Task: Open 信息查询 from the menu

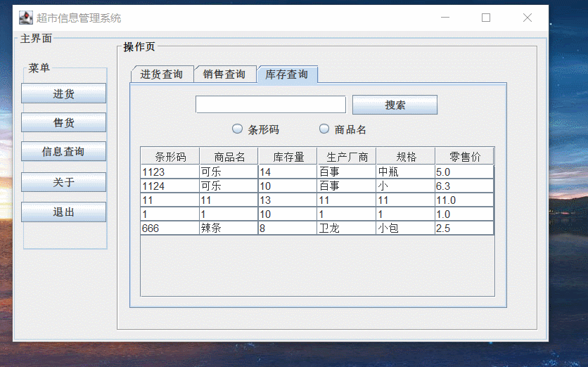Action: [64, 152]
